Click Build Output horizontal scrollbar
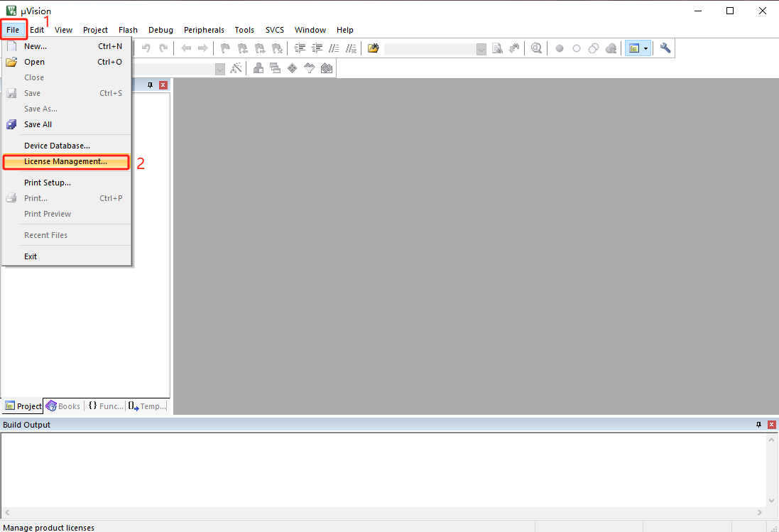 383,512
